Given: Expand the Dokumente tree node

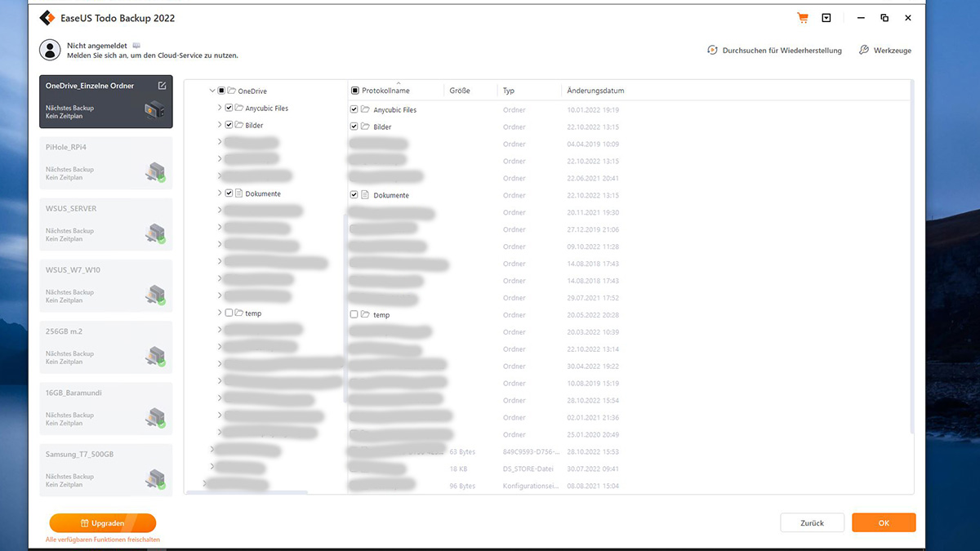Looking at the screenshot, I should [220, 193].
